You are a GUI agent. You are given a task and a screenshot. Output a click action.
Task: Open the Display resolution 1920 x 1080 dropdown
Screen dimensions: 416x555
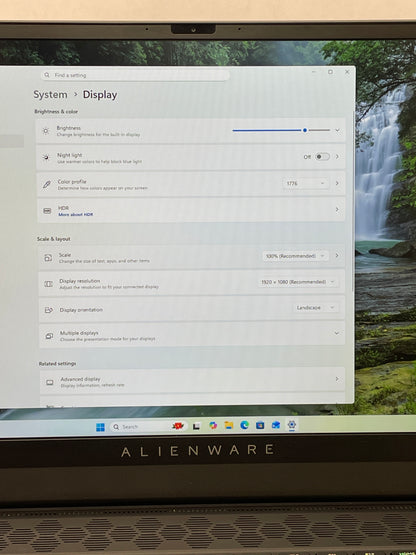[298, 282]
